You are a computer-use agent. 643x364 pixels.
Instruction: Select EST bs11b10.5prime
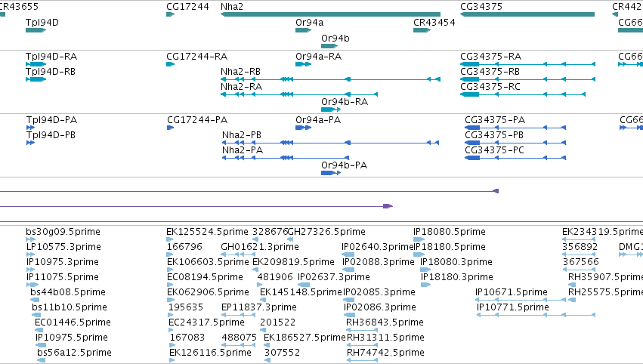pos(70,308)
